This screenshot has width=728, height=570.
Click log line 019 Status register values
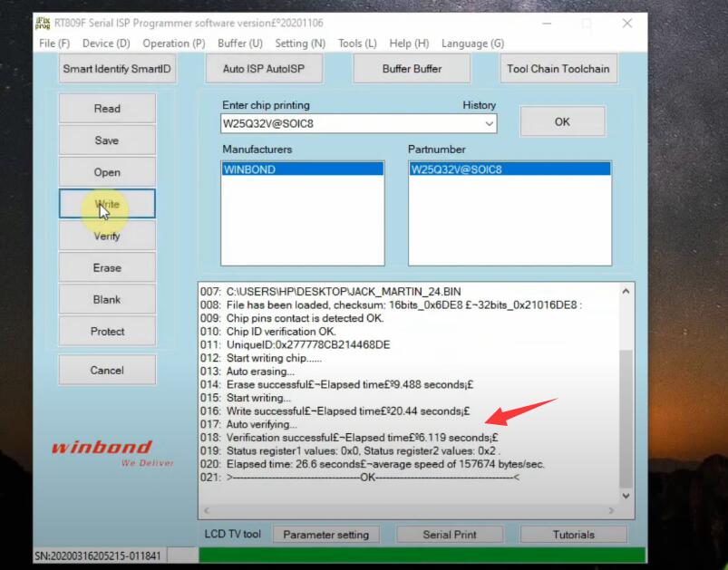[363, 451]
